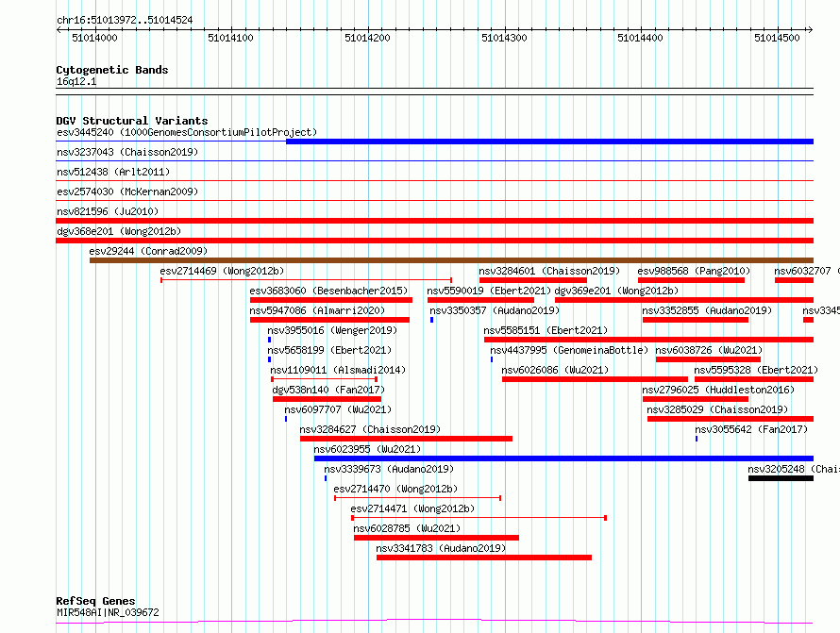Open the esv988568 (Pang2010) variant label
This screenshot has width=840, height=633.
tap(694, 271)
